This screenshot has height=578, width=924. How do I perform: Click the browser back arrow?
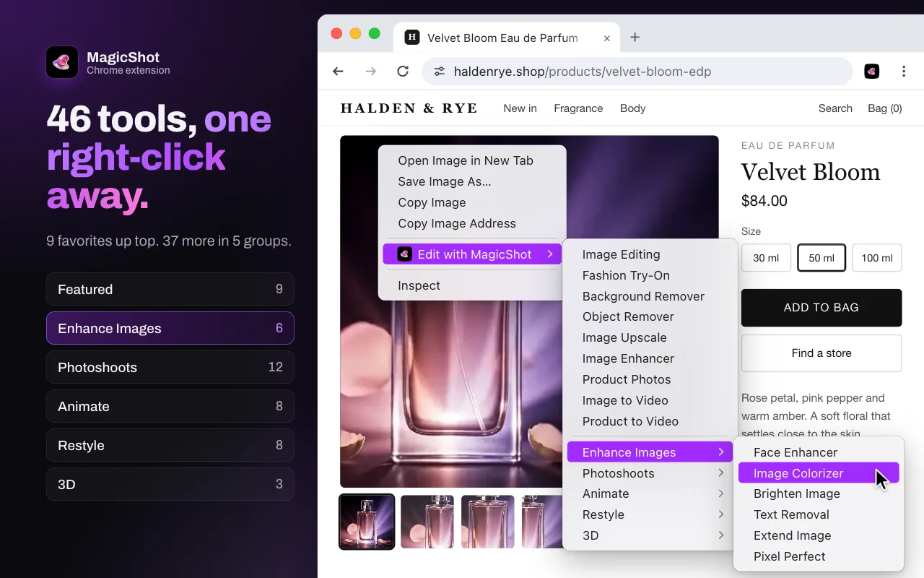338,72
